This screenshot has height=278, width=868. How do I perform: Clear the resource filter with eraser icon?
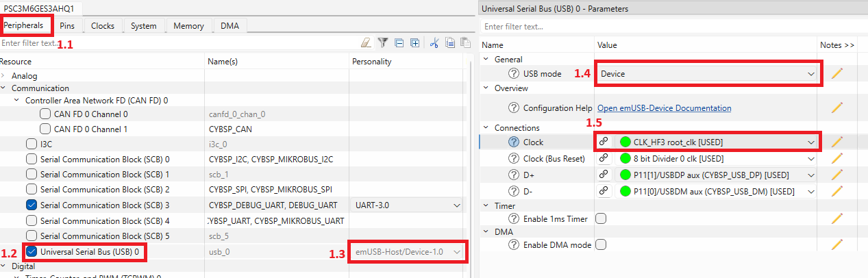tap(366, 42)
